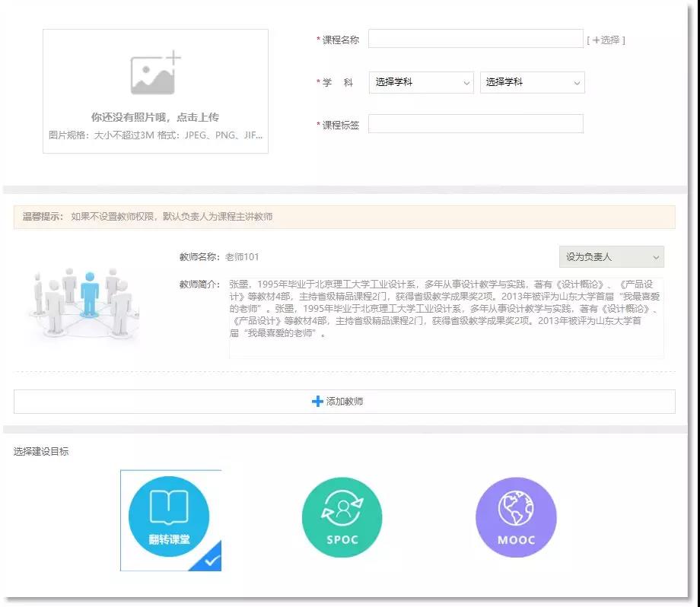Choose the SPOC course target icon
Image resolution: width=700 pixels, height=607 pixels.
342,517
